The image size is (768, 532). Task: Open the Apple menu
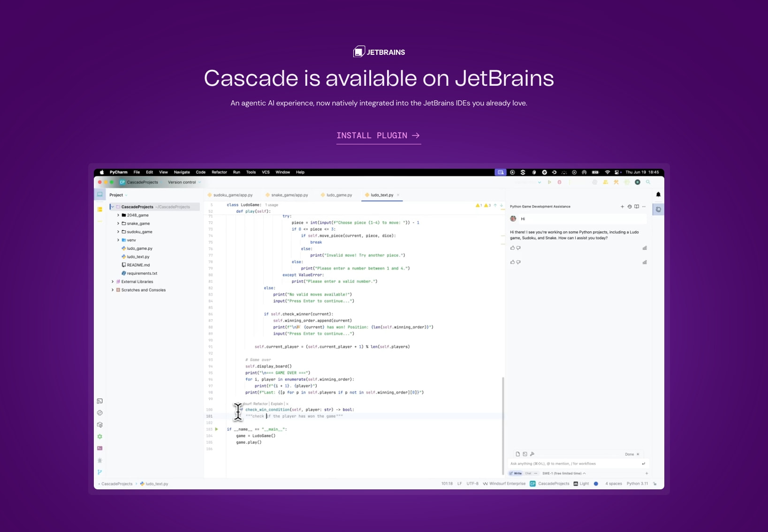pyautogui.click(x=101, y=172)
